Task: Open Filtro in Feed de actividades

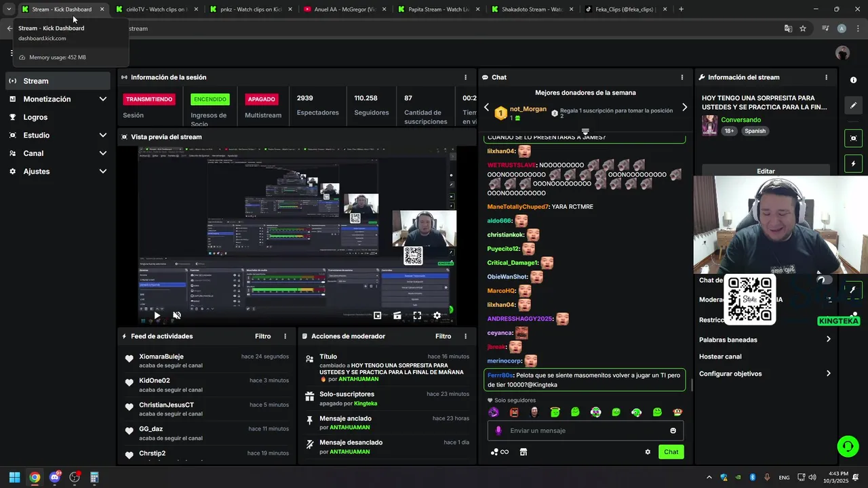Action: click(262, 336)
